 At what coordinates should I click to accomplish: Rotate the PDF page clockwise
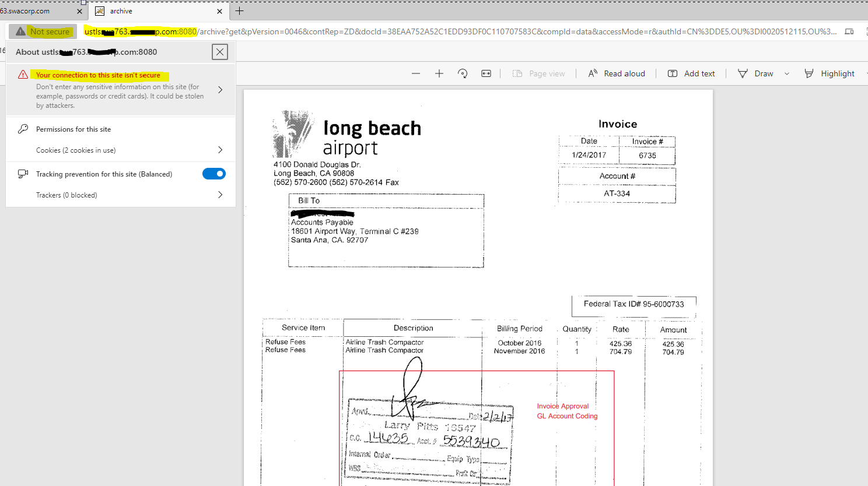[463, 73]
